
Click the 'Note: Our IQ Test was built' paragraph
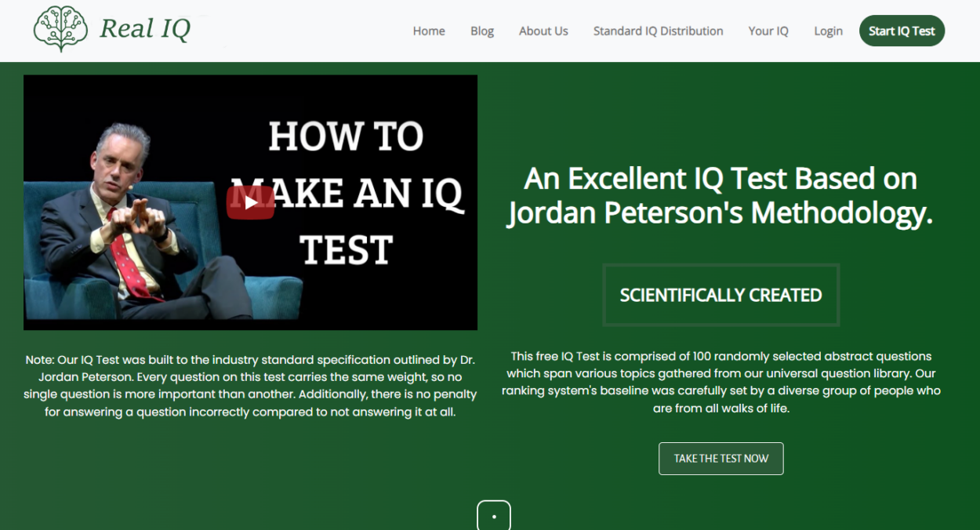click(x=250, y=386)
